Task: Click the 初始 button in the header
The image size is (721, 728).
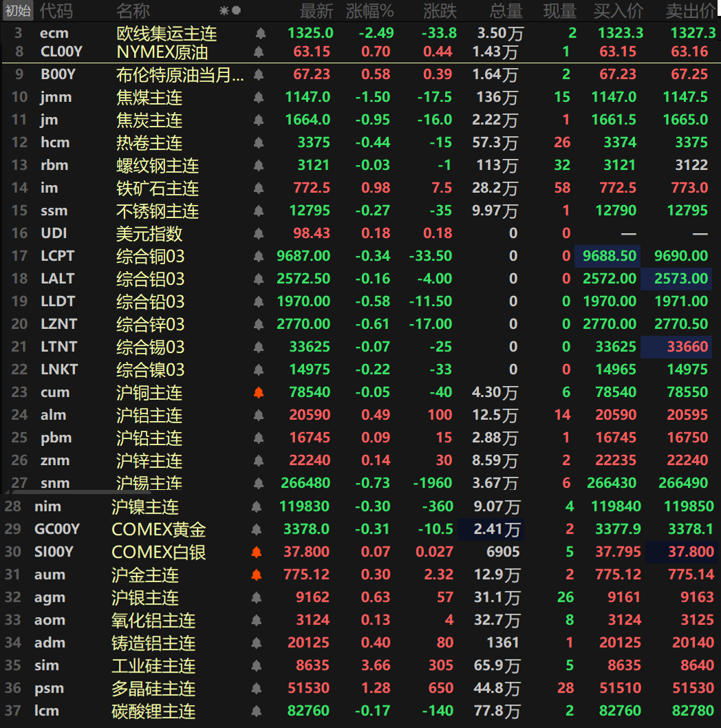Action: [x=17, y=10]
